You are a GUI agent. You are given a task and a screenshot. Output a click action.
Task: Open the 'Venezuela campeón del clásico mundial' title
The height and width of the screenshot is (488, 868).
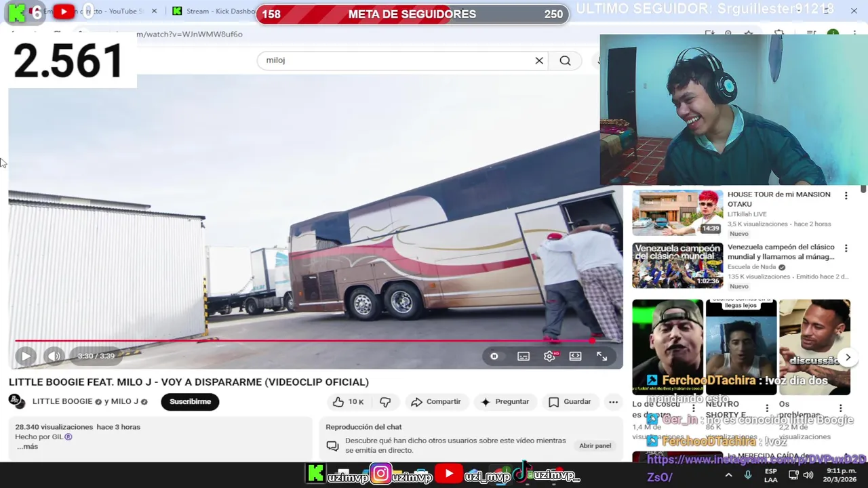[781, 252]
